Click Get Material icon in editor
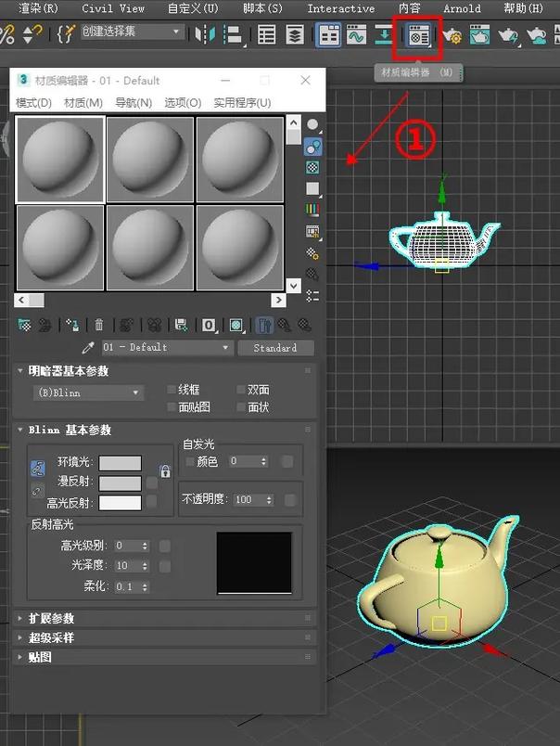 click(24, 325)
